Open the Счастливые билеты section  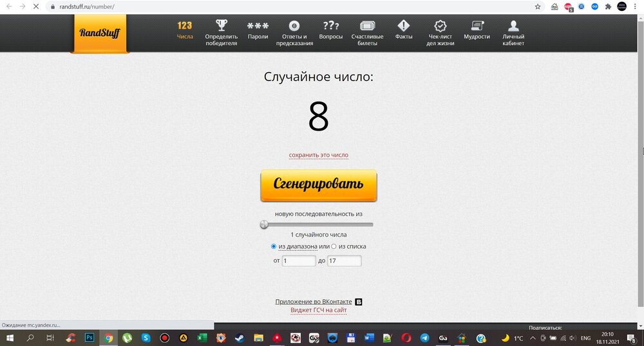[x=367, y=26]
